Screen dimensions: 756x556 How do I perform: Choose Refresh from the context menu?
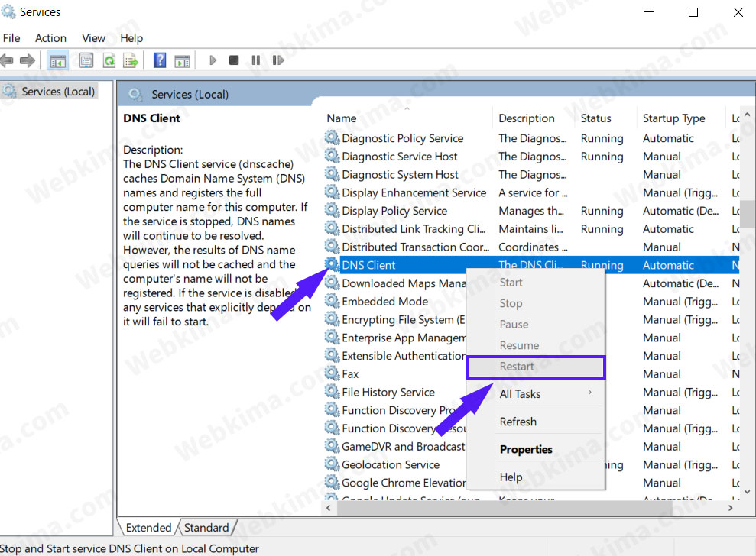(x=536, y=422)
